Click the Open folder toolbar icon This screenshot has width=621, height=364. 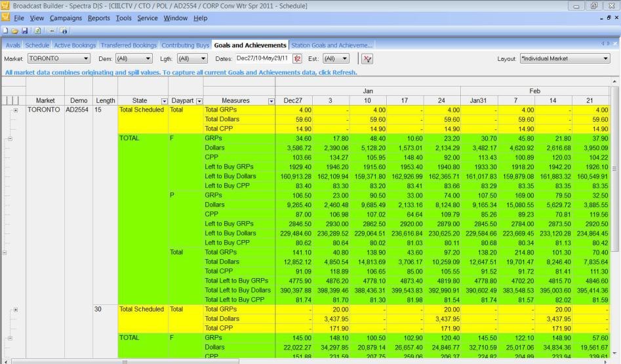click(x=14, y=31)
